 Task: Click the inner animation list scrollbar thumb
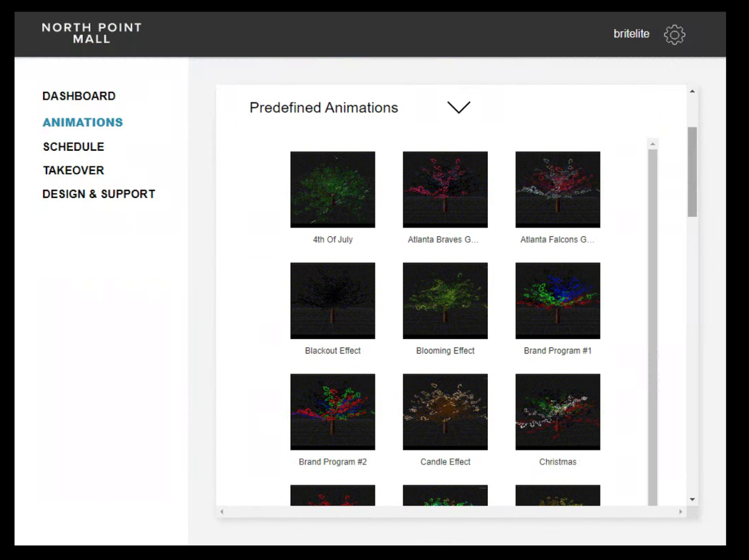point(653,327)
